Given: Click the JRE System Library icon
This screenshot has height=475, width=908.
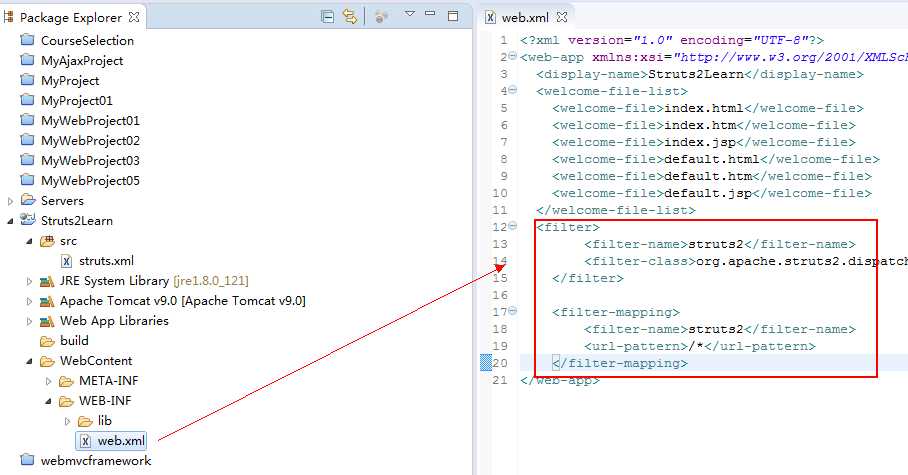Looking at the screenshot, I should [47, 282].
